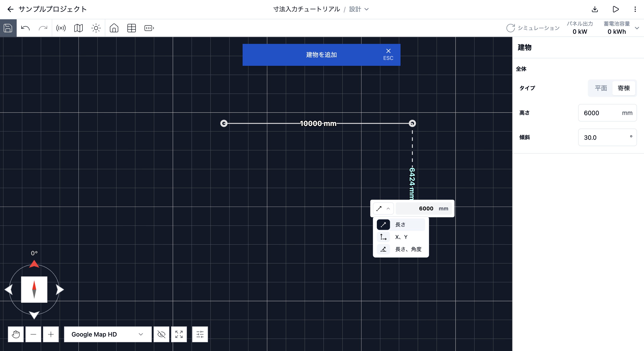Click the sun simulation icon

[96, 28]
